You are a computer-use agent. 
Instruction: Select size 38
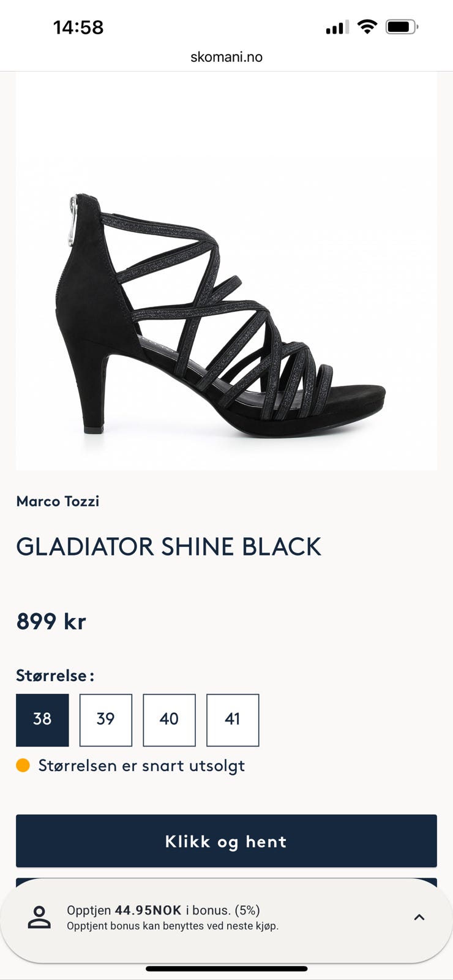(42, 720)
